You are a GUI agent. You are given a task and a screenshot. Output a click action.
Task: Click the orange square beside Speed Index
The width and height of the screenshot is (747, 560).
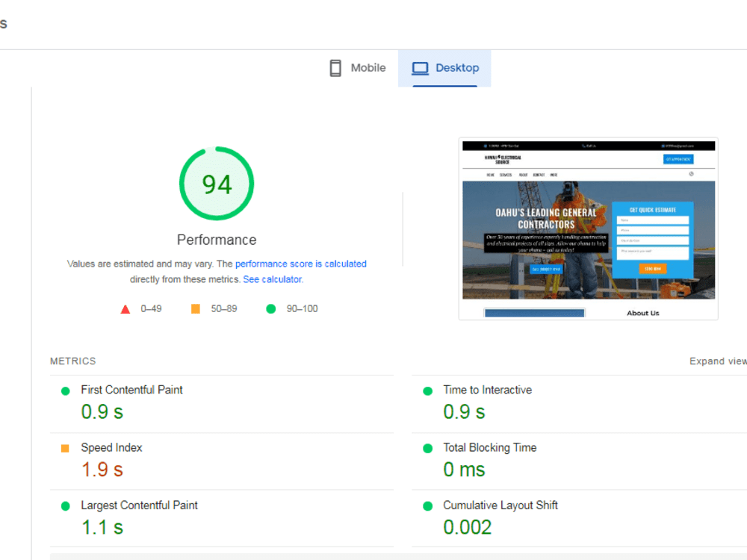point(65,449)
